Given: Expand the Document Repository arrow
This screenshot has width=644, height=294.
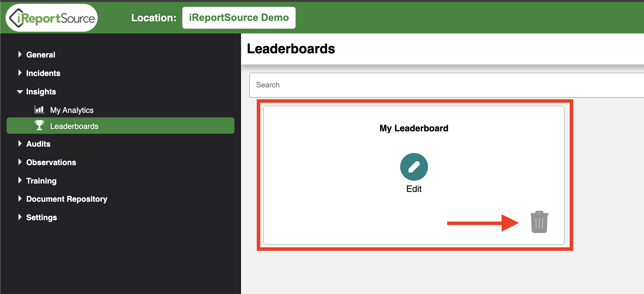Looking at the screenshot, I should 20,199.
